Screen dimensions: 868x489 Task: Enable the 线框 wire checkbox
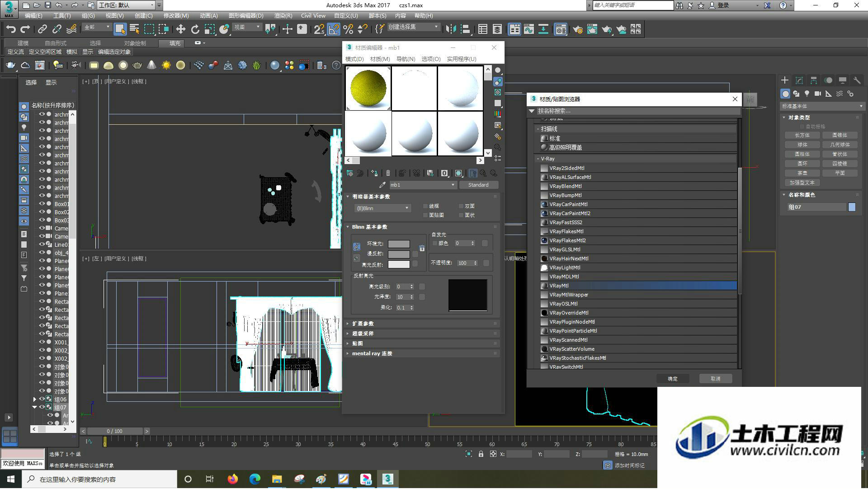(425, 206)
